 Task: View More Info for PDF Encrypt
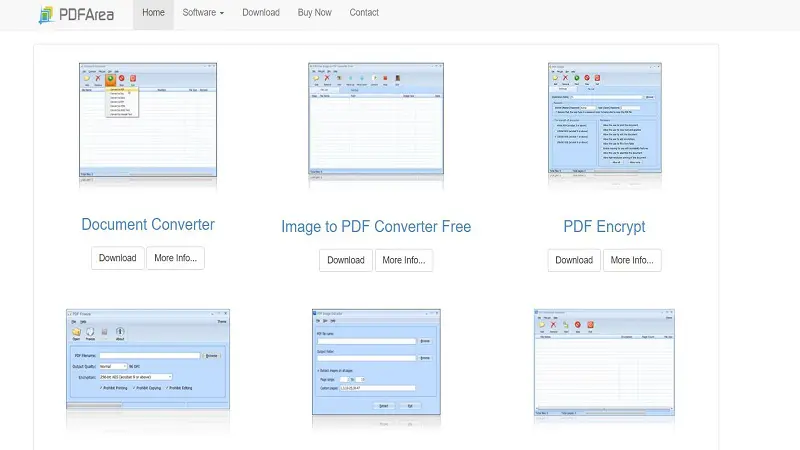point(632,260)
